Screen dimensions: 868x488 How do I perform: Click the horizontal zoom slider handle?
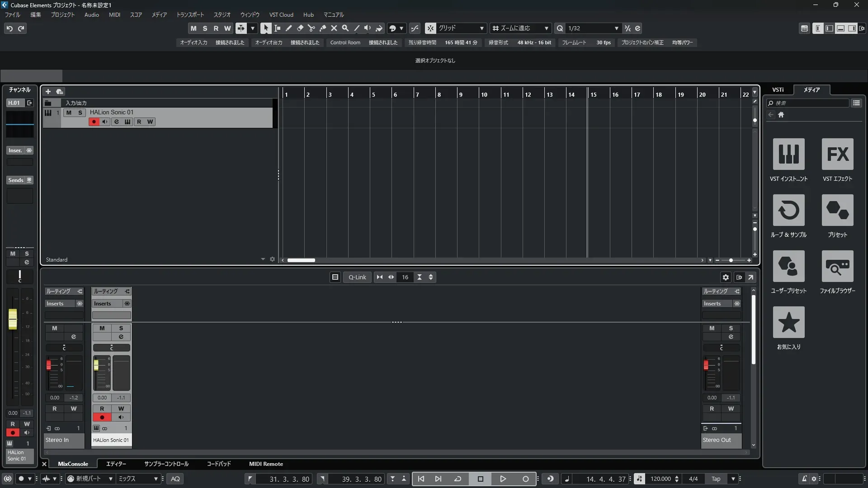tap(731, 260)
